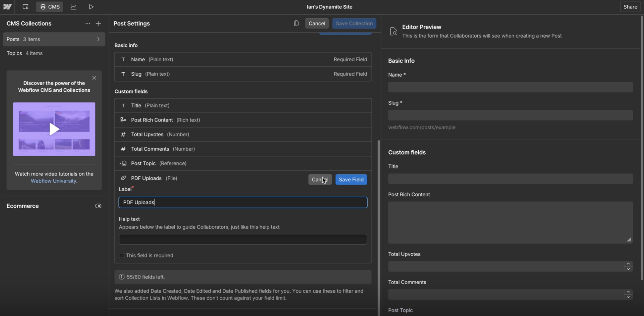644x316 pixels.
Task: Open Total Comments number field
Action: point(243,149)
